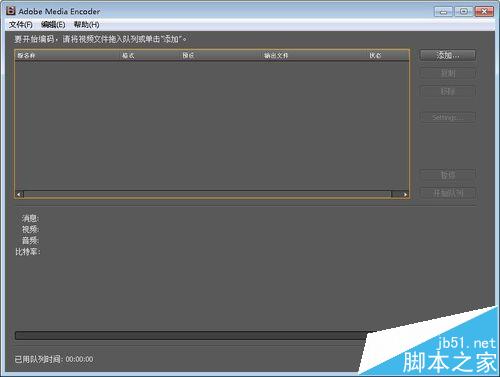This screenshot has width=500, height=377.
Task: Click the Adobe Media Encoder title bar icon
Action: [x=11, y=11]
